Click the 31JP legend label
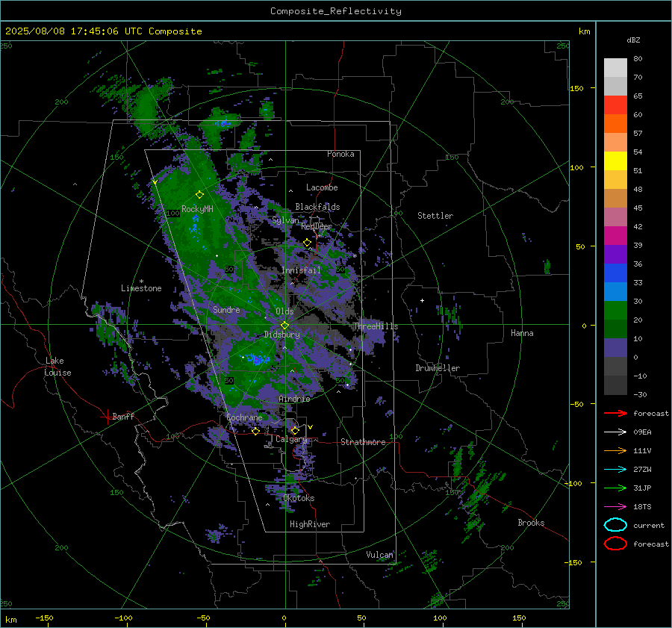This screenshot has height=628, width=672. click(642, 488)
